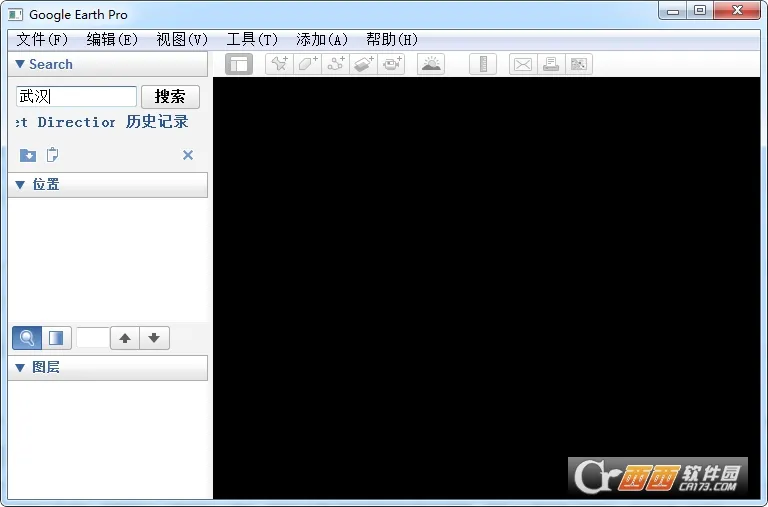Image resolution: width=768 pixels, height=507 pixels.
Task: Open the 编辑(E) menu
Action: pyautogui.click(x=112, y=40)
